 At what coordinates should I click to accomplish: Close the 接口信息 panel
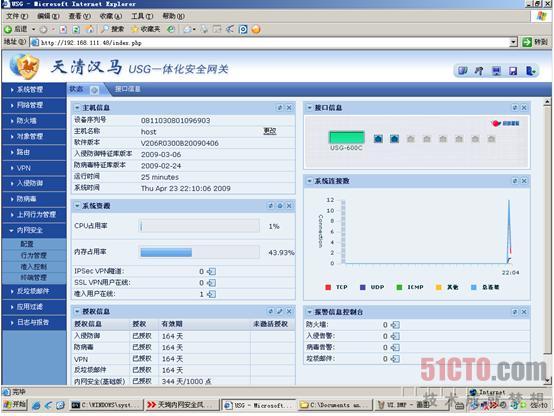[524, 107]
